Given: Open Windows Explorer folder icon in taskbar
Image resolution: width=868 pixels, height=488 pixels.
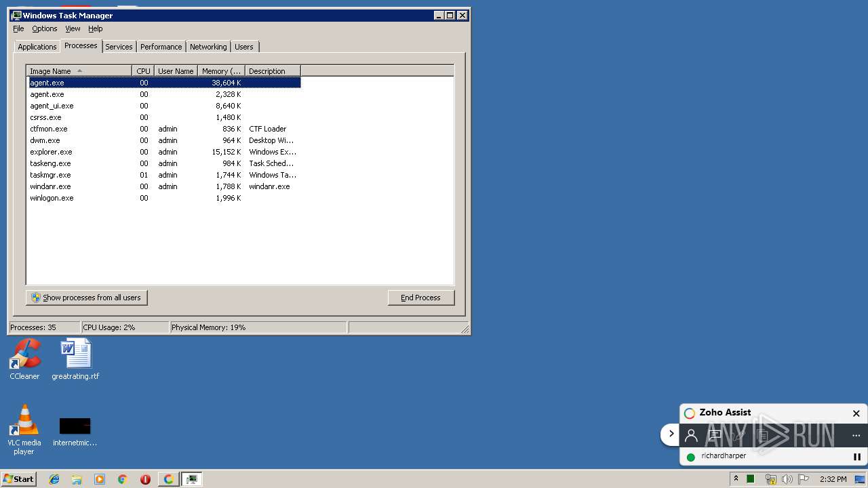Looking at the screenshot, I should tap(77, 479).
